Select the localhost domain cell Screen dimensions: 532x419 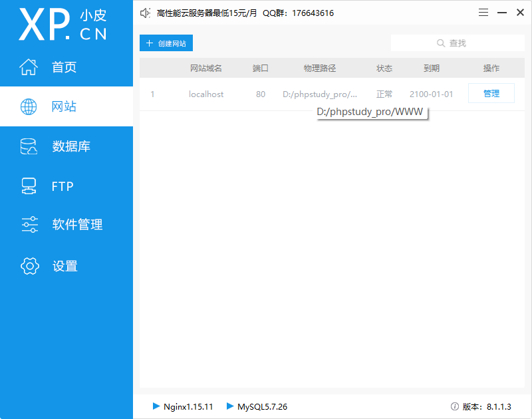click(x=206, y=94)
